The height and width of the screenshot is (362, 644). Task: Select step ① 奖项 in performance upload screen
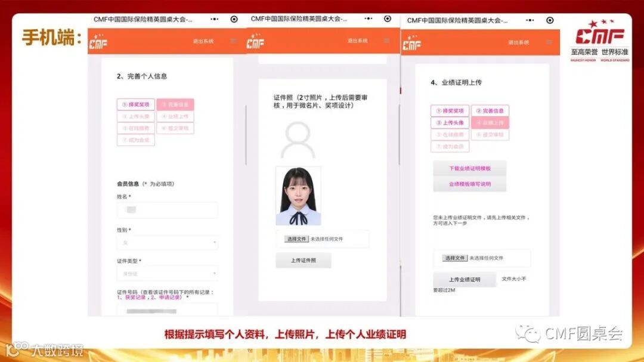(450, 111)
